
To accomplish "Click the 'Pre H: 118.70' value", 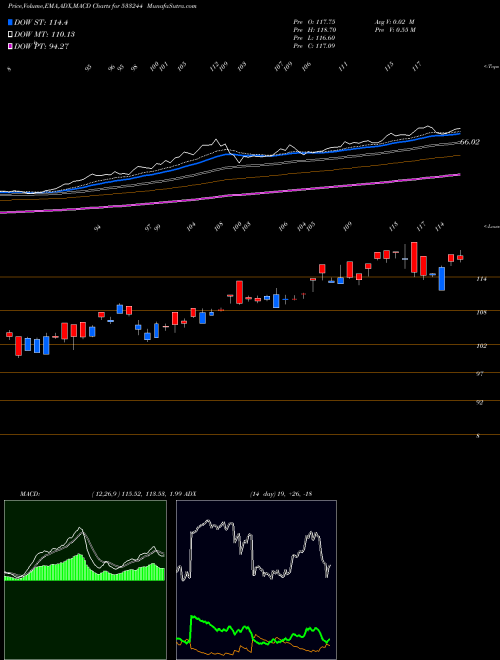I will [314, 30].
